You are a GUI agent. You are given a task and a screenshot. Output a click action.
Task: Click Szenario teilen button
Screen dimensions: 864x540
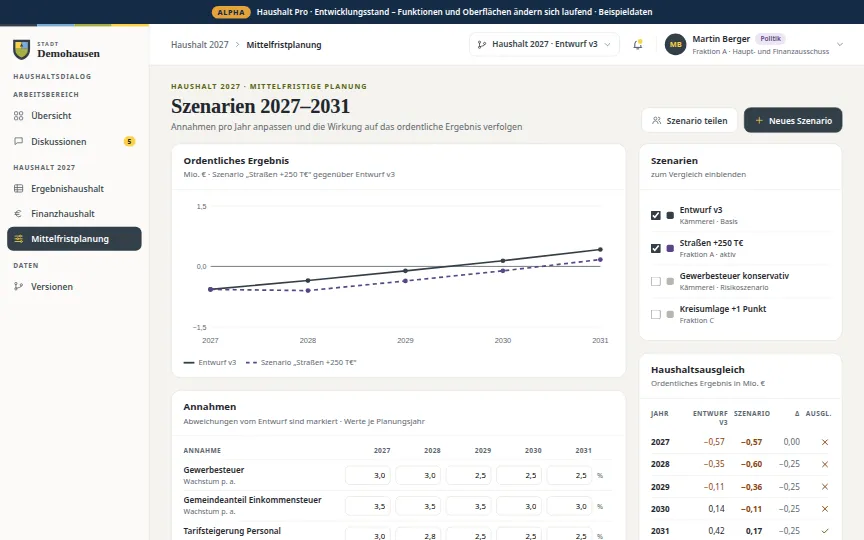point(689,121)
